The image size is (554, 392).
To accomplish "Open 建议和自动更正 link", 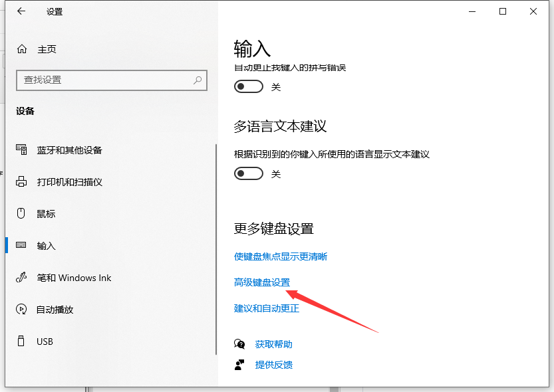I will (x=267, y=308).
